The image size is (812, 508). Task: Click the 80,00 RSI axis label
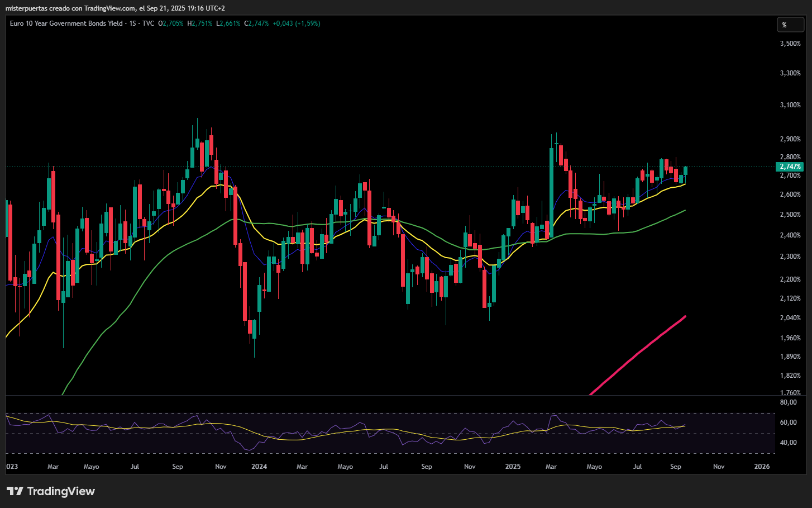point(789,402)
